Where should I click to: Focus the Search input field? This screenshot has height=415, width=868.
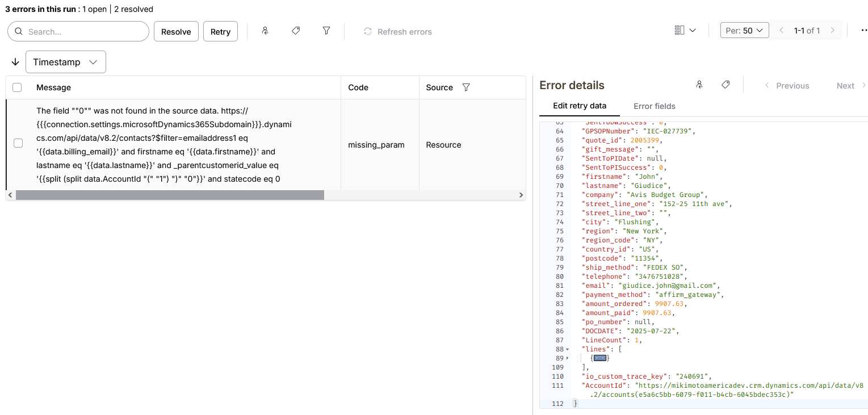(x=78, y=32)
